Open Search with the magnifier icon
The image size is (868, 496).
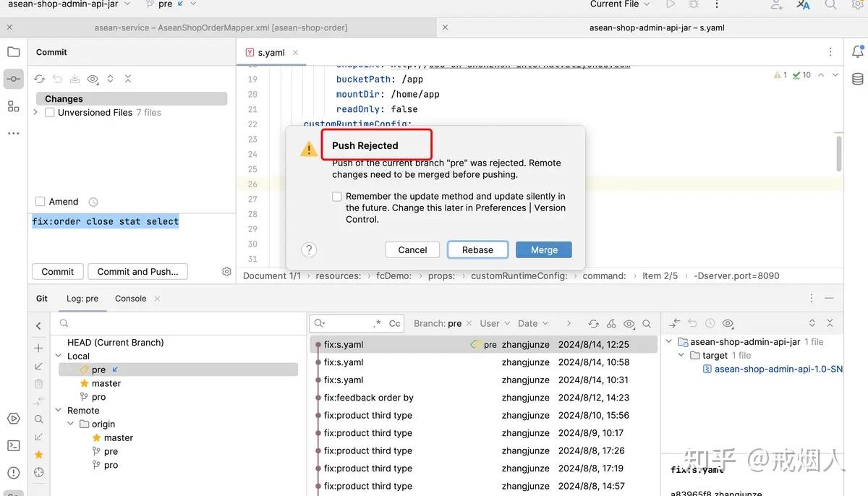pos(830,5)
